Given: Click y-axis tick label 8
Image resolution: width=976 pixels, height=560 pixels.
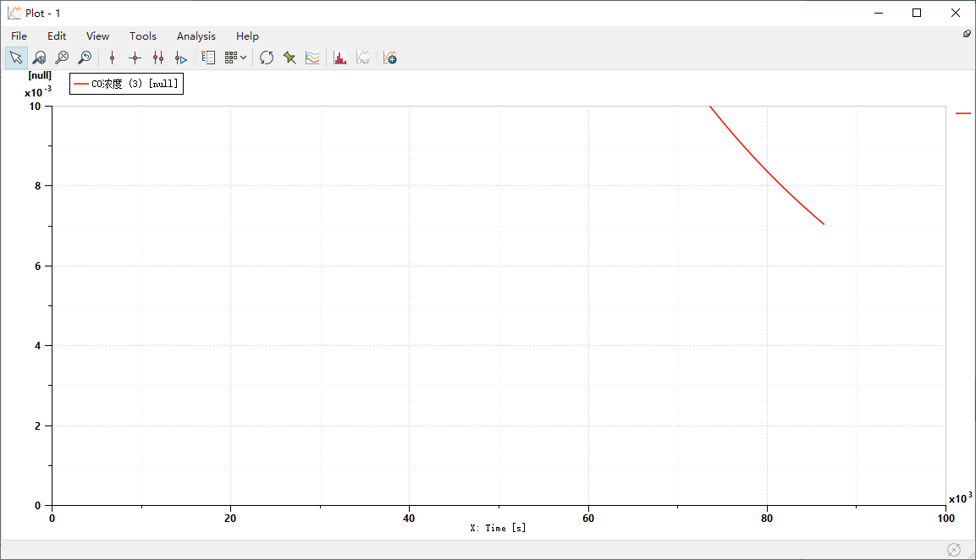Looking at the screenshot, I should (x=38, y=186).
